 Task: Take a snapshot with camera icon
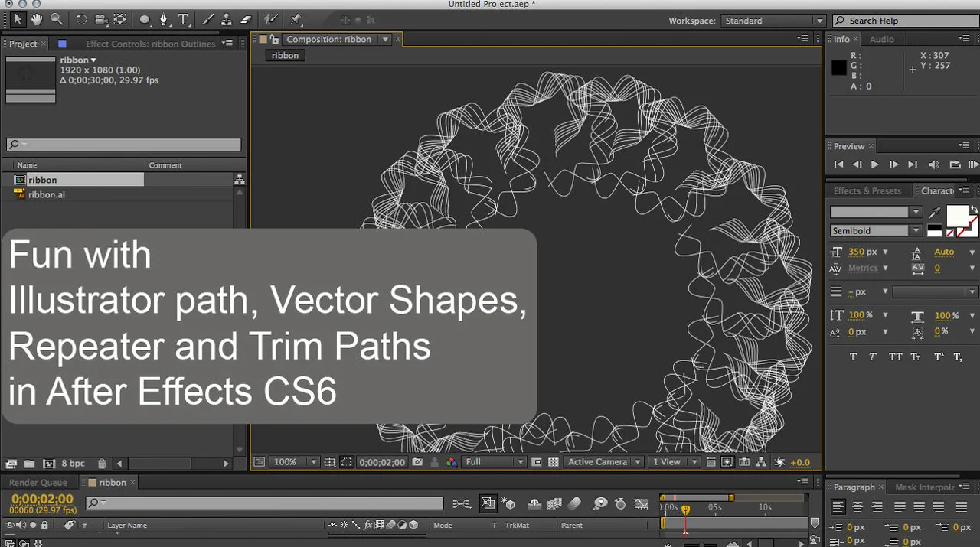pyautogui.click(x=417, y=462)
